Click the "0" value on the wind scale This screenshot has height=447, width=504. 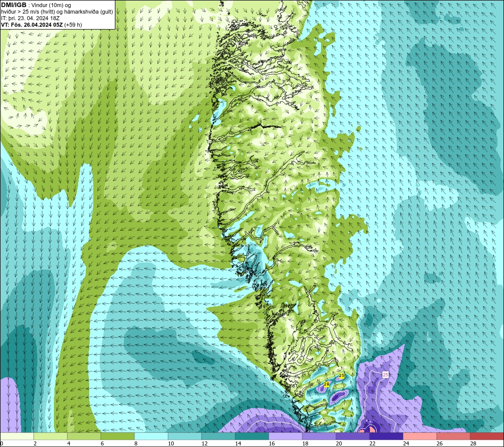pos(2,443)
